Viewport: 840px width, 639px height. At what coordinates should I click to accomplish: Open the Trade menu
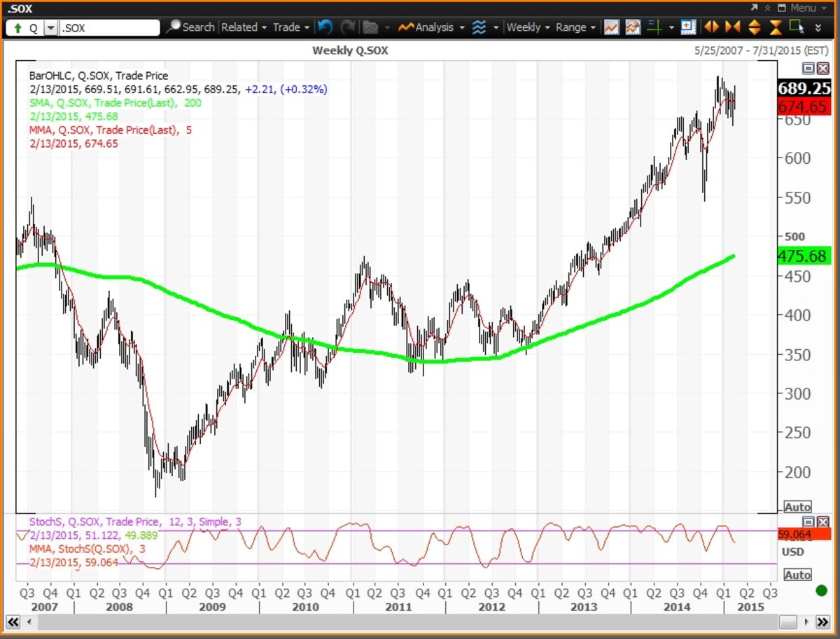290,27
